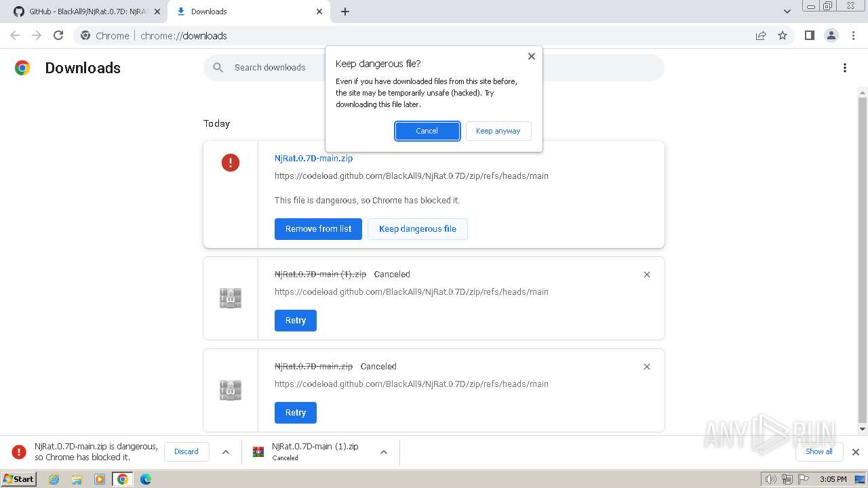The height and width of the screenshot is (488, 868).
Task: Close the downloads shelf bar
Action: [856, 452]
